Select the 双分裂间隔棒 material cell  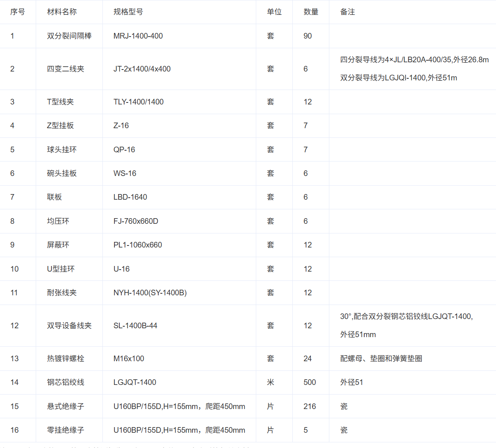point(69,36)
